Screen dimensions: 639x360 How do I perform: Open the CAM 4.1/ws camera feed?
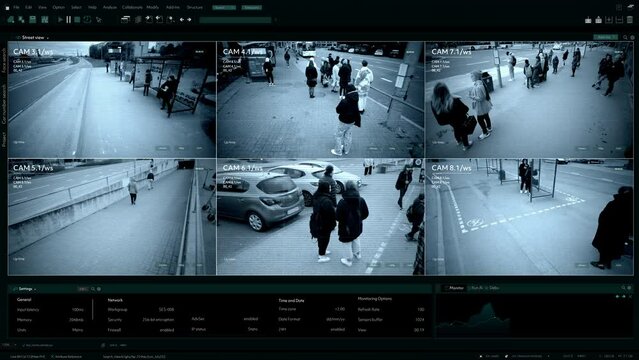click(320, 99)
